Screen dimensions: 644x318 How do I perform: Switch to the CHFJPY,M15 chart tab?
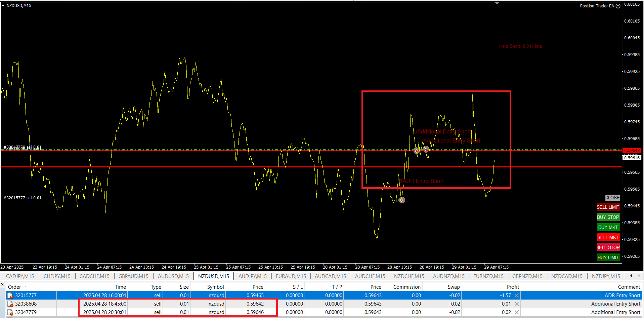[57, 276]
